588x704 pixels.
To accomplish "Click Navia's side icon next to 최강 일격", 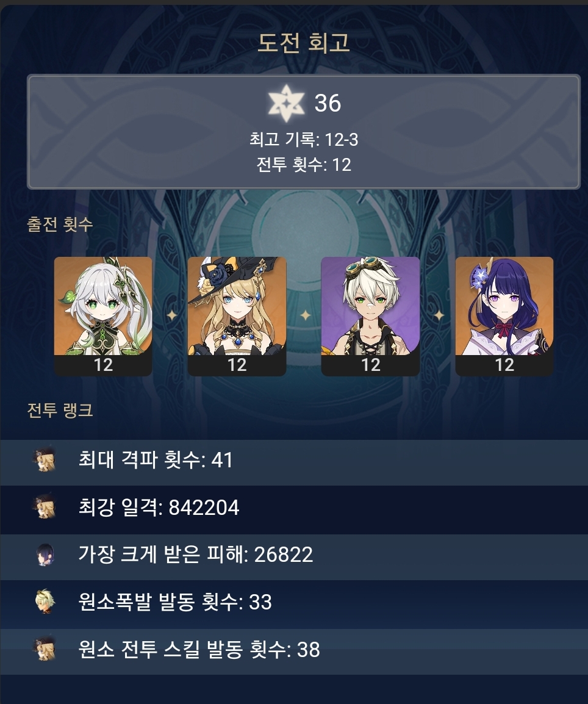I will coord(45,506).
